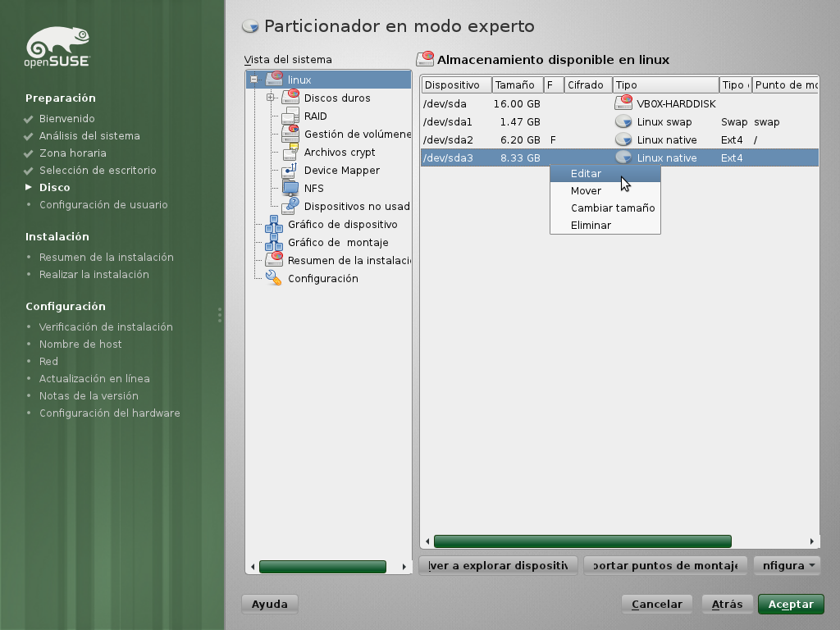Screen dimensions: 840x630
Task: Choose Editar from the context menu
Action: 586,174
